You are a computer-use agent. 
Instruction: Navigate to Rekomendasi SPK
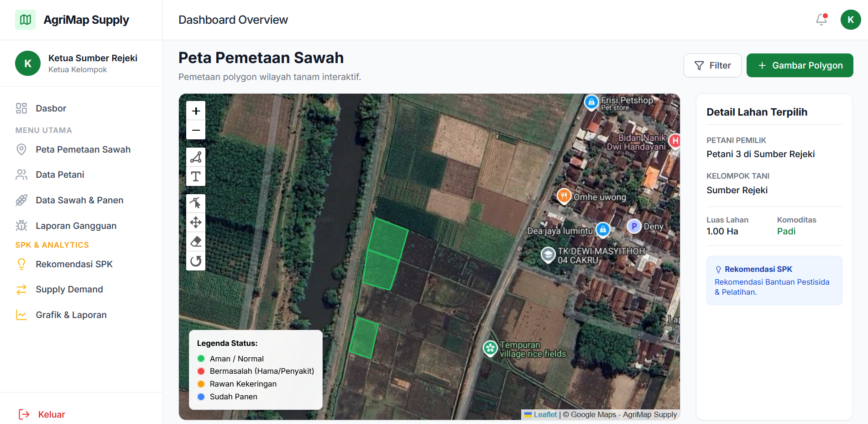click(x=74, y=264)
